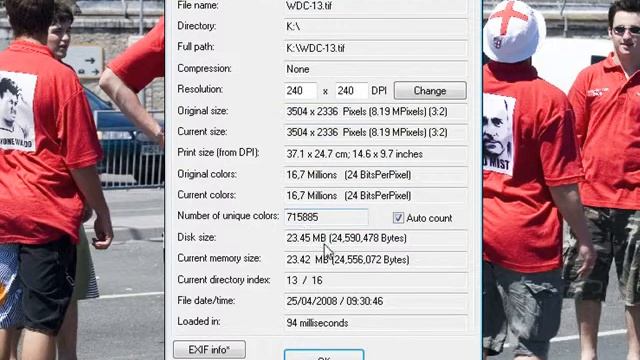Click the Original size value 3504 x 2336
Screen dimensions: 640x360
pos(376,112)
